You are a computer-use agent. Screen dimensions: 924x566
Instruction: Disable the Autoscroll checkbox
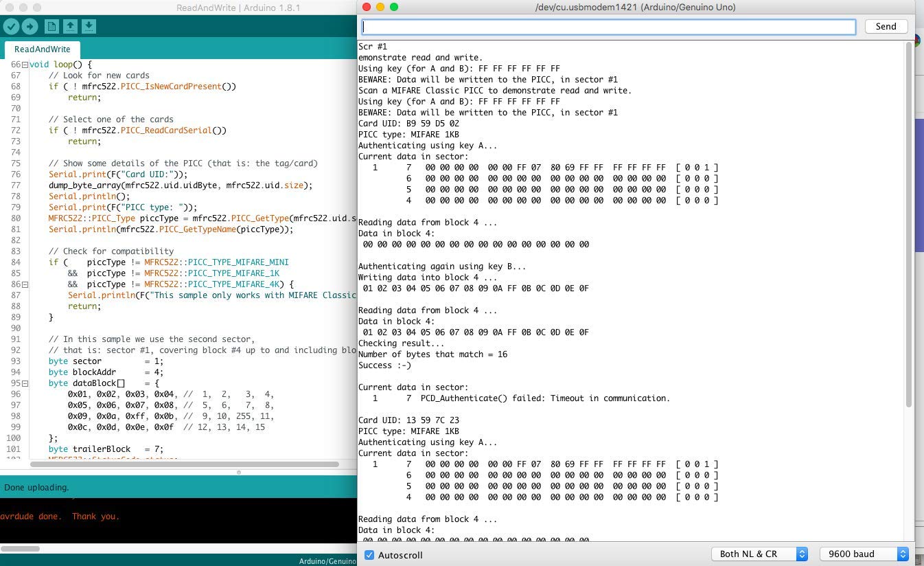tap(369, 554)
